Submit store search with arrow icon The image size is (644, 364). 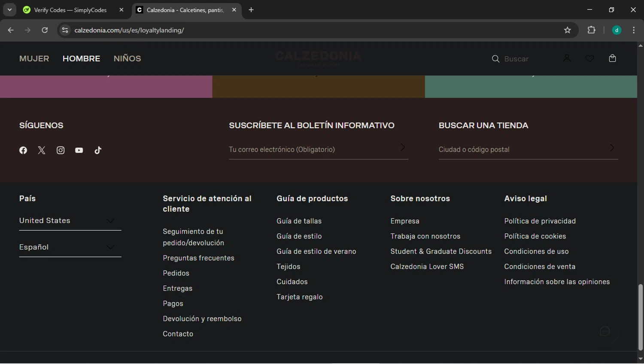coord(612,148)
